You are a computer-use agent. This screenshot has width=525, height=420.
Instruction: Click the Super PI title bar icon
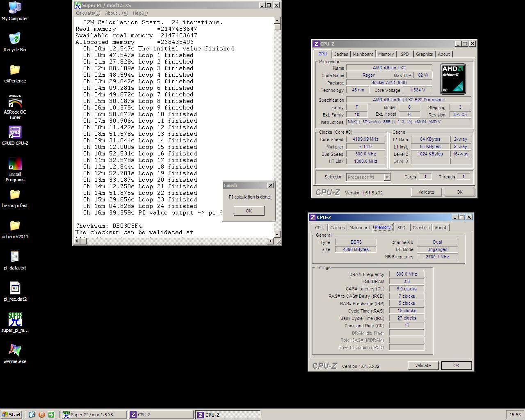click(x=78, y=5)
